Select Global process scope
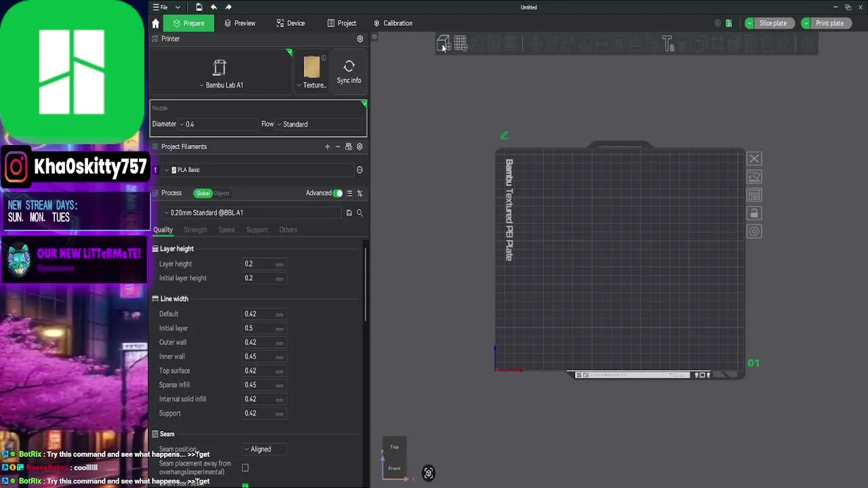Viewport: 868px width, 488px height. point(203,193)
